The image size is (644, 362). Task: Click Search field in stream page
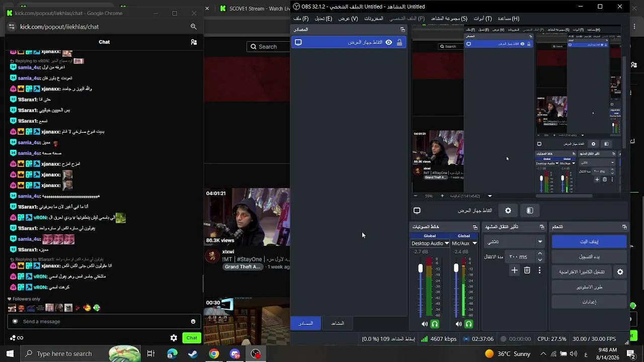coord(268,47)
